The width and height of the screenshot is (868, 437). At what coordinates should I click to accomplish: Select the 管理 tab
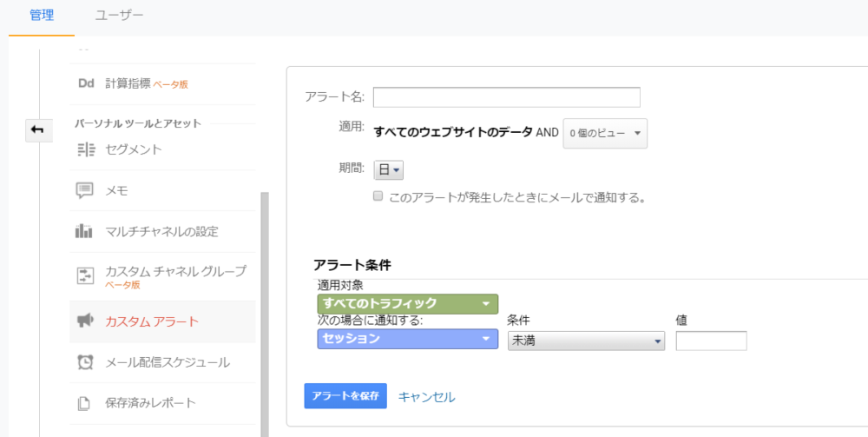click(x=42, y=15)
